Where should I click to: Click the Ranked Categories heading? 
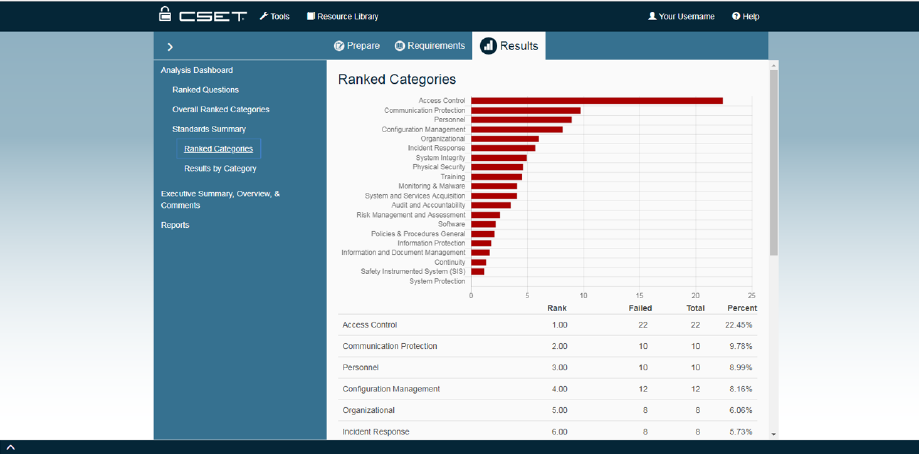click(397, 79)
